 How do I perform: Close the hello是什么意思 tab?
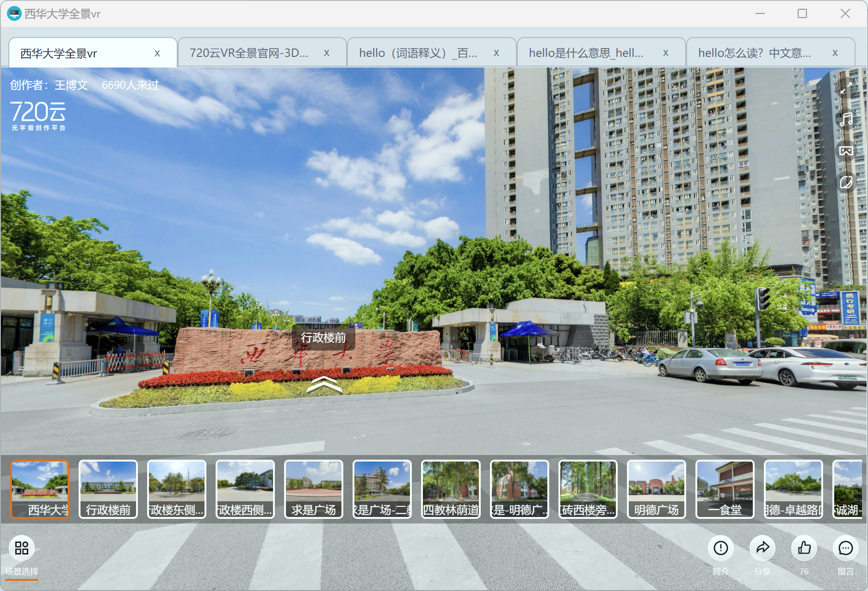665,53
